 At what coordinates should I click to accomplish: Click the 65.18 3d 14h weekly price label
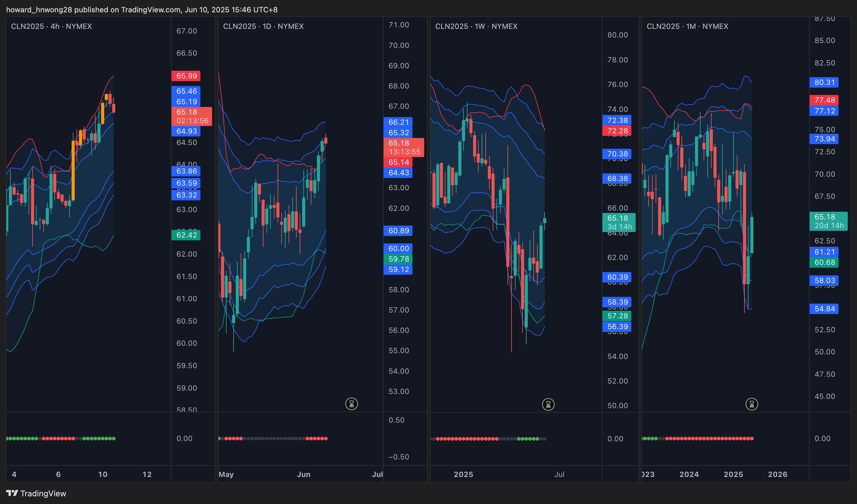(x=619, y=222)
